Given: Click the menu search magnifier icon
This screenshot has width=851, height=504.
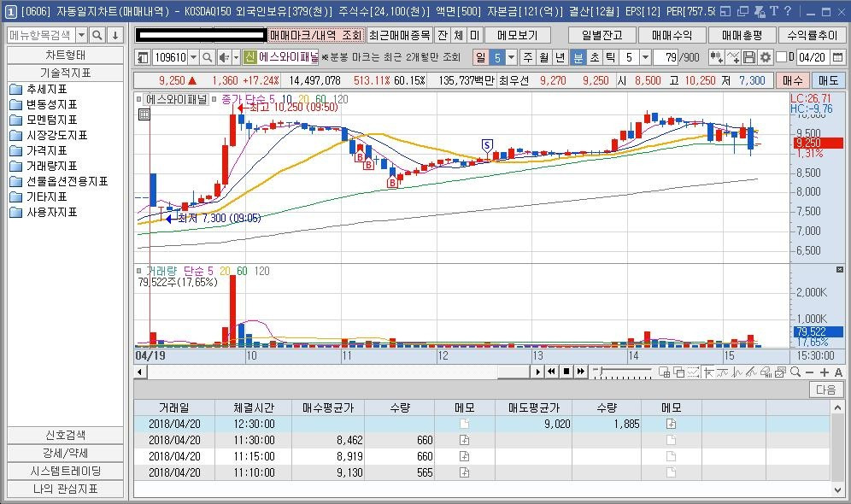Looking at the screenshot, I should coord(97,35).
